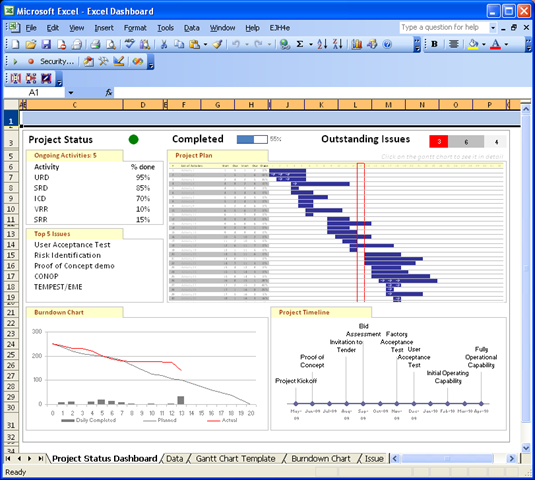This screenshot has height=480, width=535.
Task: Apply yellow Fill Color bucket
Action: 473,44
